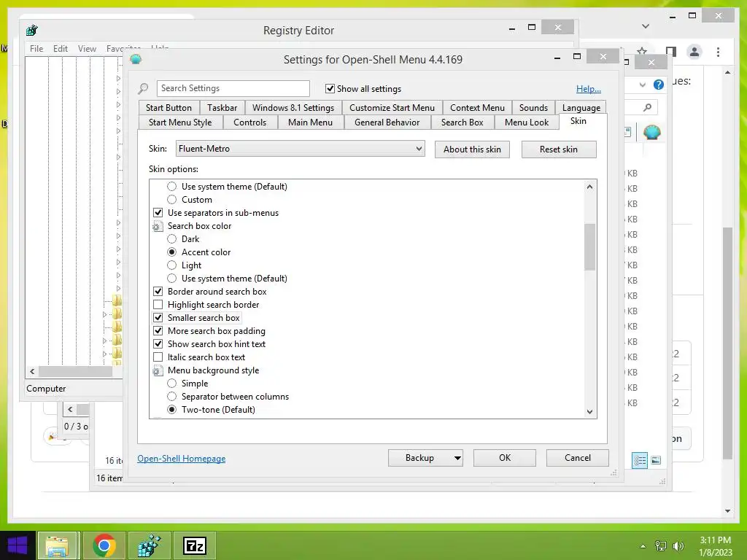
Task: Select the Light search box color
Action: (x=172, y=265)
